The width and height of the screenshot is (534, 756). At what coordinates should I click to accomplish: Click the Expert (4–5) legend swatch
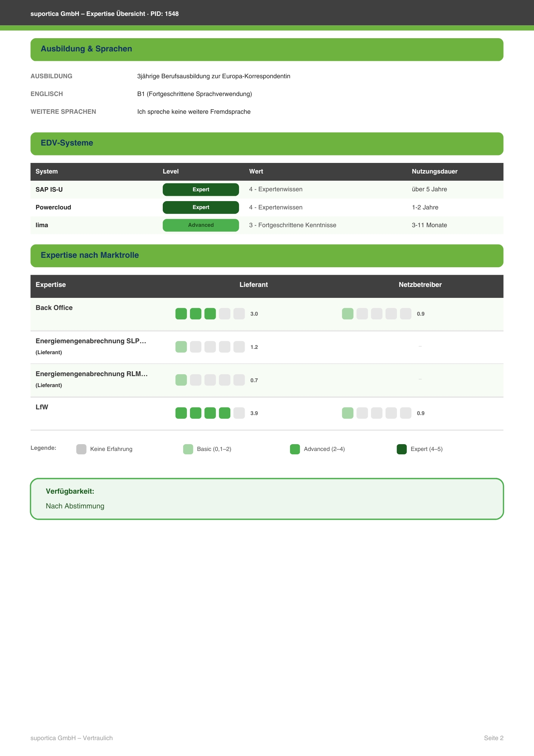(x=402, y=449)
